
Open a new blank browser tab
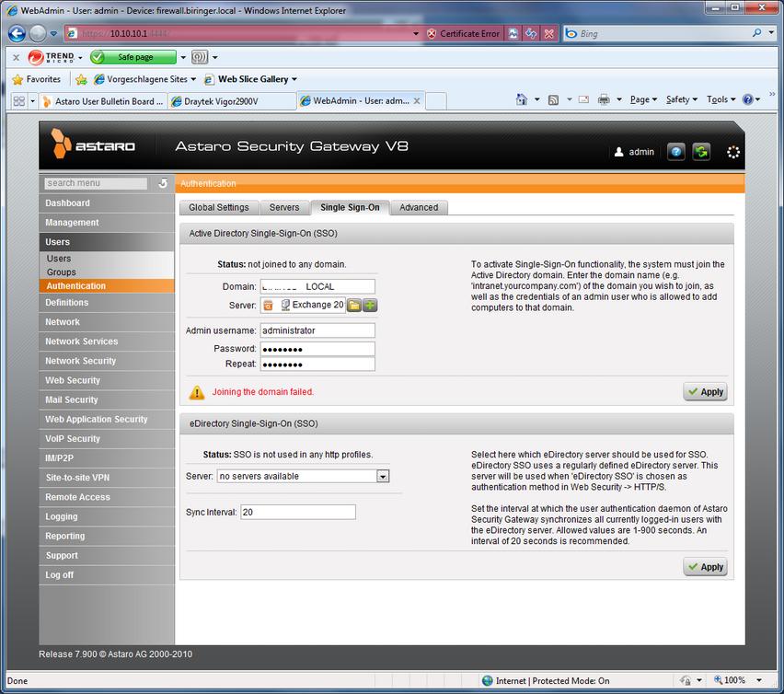tap(435, 101)
